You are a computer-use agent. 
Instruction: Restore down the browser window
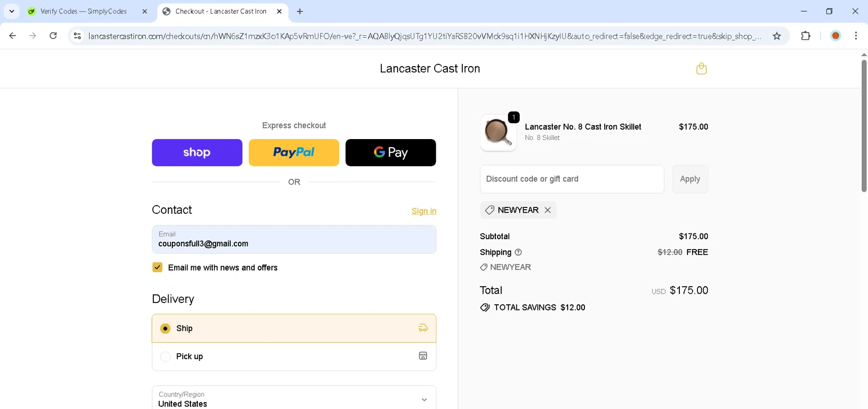click(x=829, y=12)
